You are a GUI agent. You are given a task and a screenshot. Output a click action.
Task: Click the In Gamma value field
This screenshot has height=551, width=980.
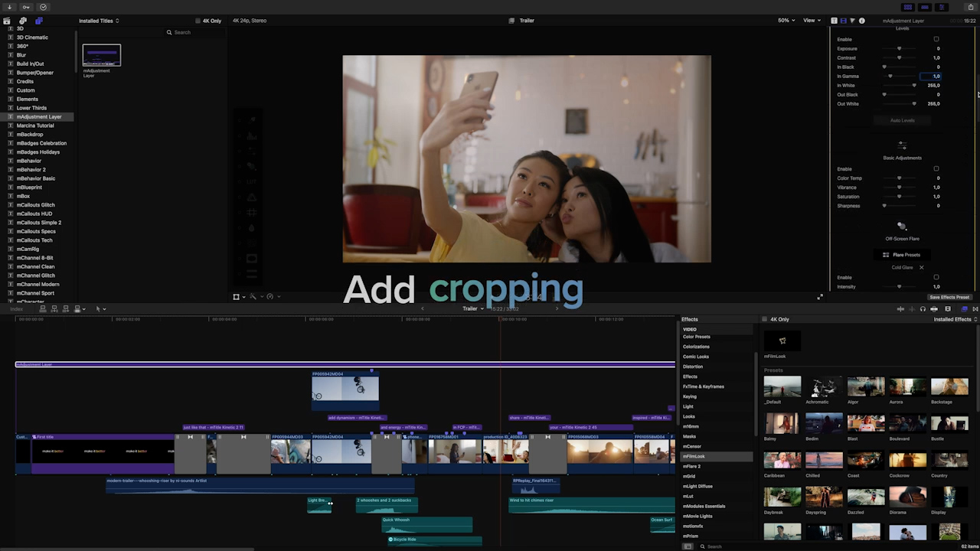pos(930,77)
